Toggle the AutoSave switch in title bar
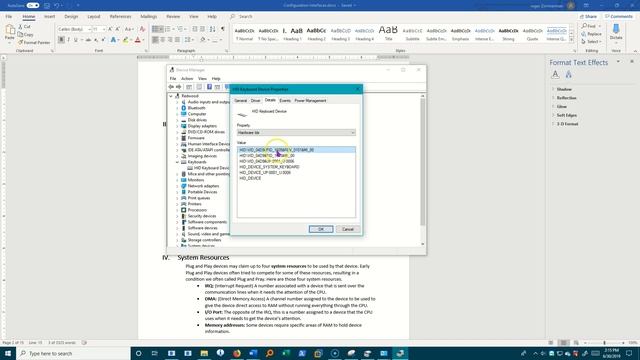 (33, 5)
